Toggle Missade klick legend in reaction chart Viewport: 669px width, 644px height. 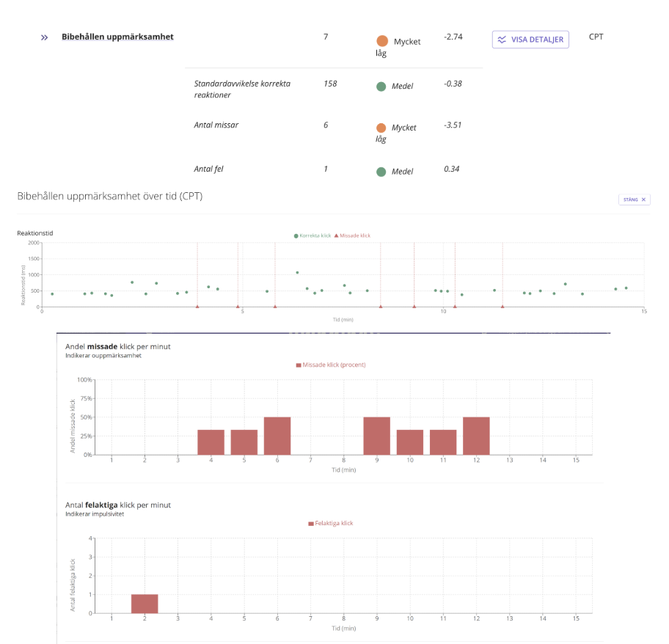[x=353, y=235]
